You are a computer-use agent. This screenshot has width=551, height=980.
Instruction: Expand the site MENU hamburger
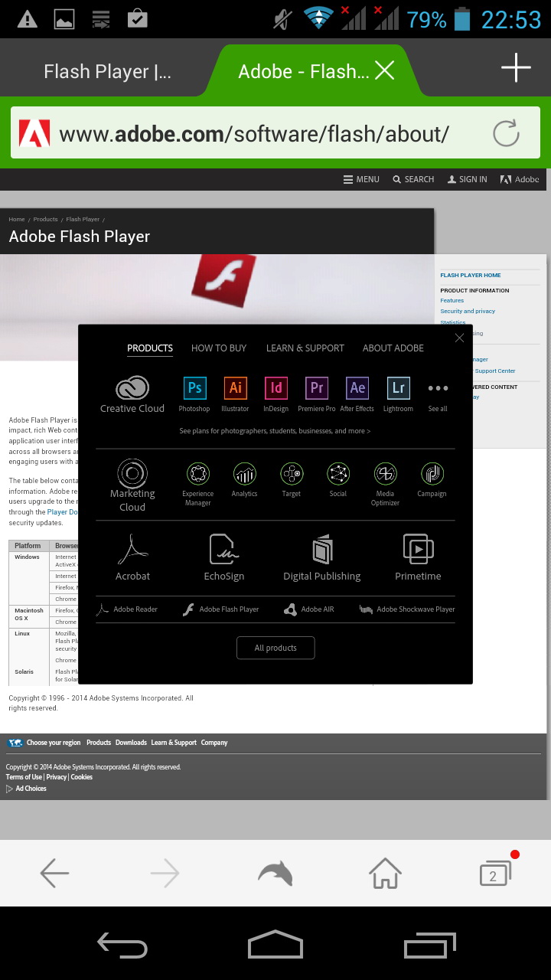(361, 179)
